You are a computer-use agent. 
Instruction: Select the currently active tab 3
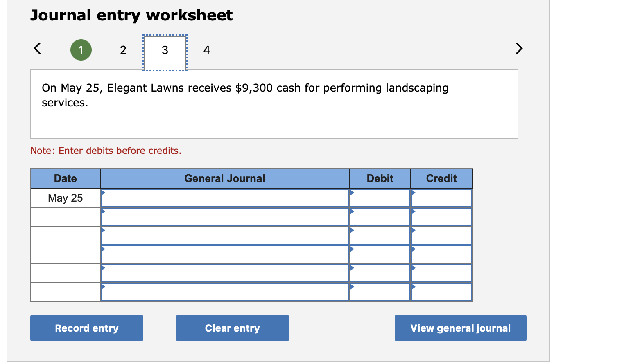[x=165, y=50]
